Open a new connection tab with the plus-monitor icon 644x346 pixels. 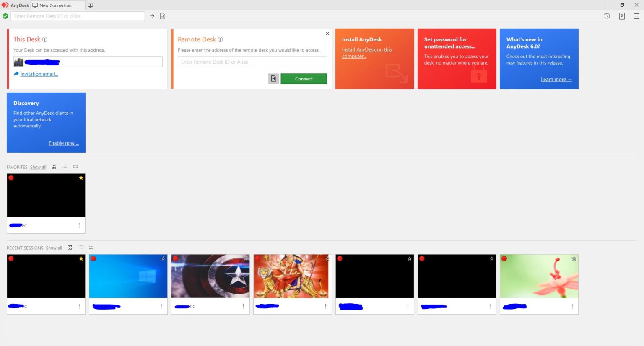(90, 5)
